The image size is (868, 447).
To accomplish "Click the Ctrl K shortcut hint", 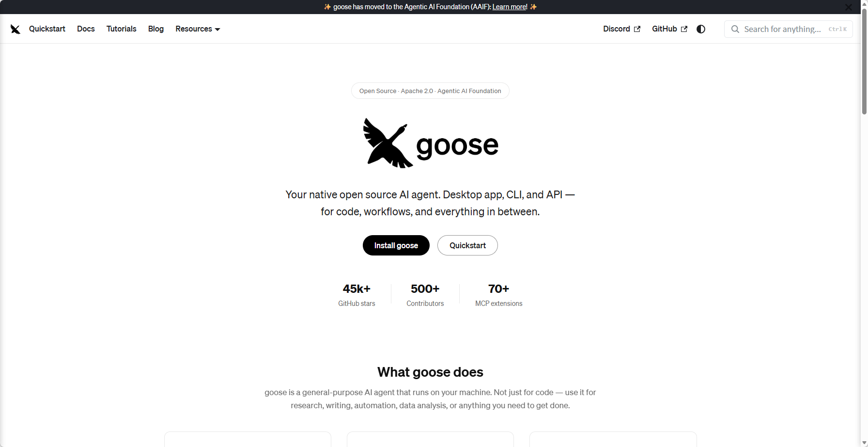I will coord(837,29).
